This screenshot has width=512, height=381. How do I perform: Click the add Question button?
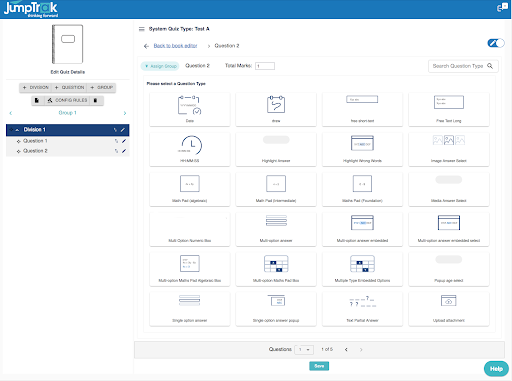pyautogui.click(x=69, y=87)
